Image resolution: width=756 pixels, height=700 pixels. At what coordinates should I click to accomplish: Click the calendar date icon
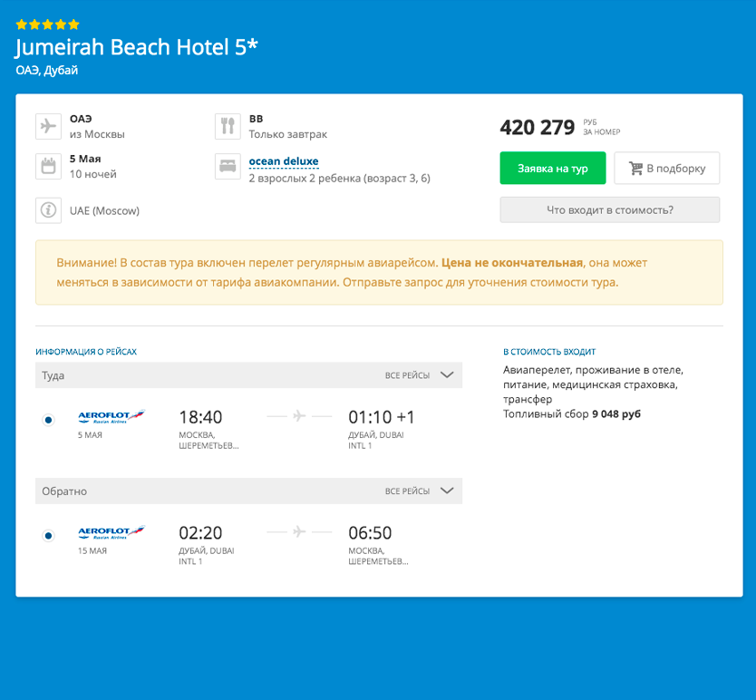pos(48,166)
